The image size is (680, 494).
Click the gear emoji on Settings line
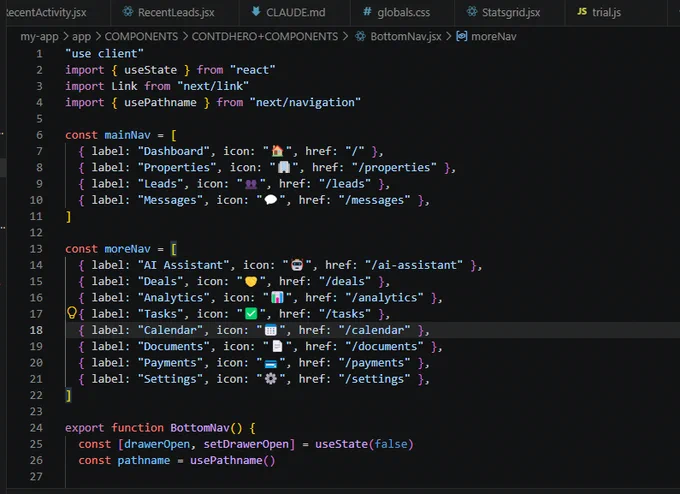271,379
